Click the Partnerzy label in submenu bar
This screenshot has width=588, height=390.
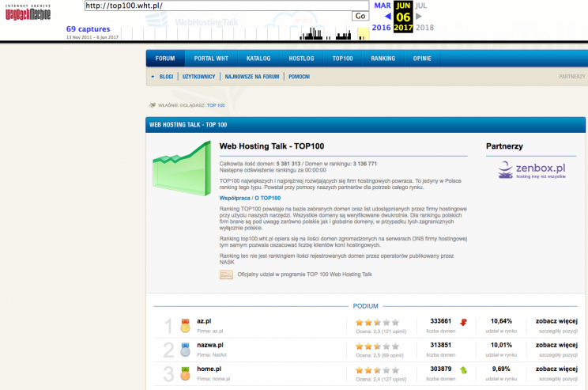coord(572,77)
